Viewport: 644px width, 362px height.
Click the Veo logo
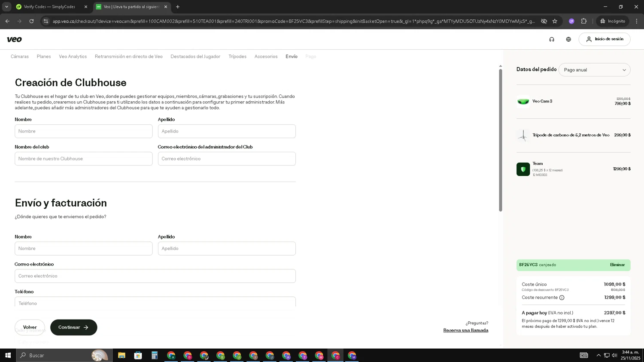pos(14,39)
